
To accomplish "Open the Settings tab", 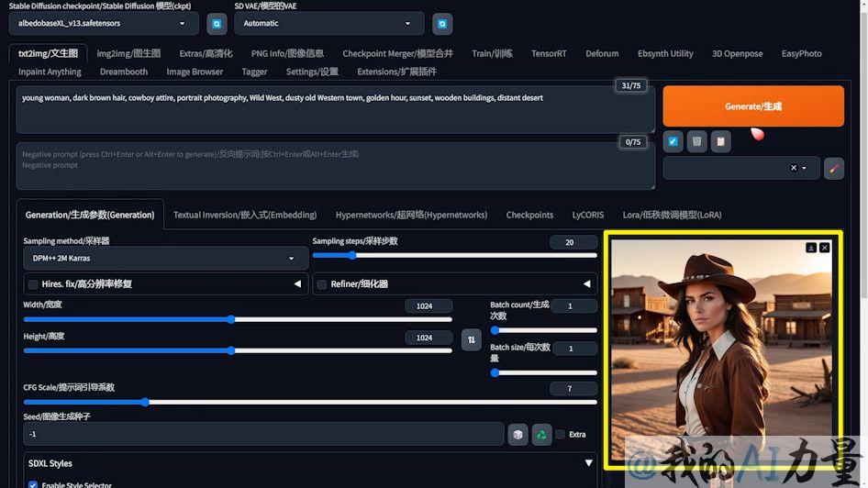I will tap(312, 72).
